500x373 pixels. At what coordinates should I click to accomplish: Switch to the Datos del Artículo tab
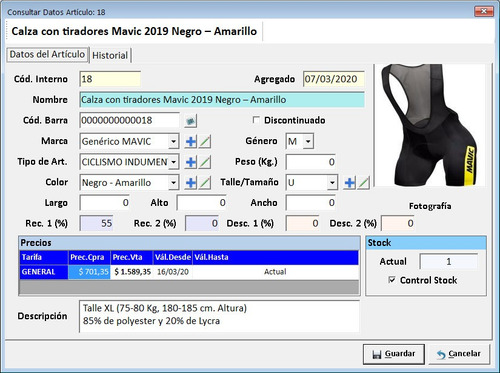pyautogui.click(x=47, y=54)
